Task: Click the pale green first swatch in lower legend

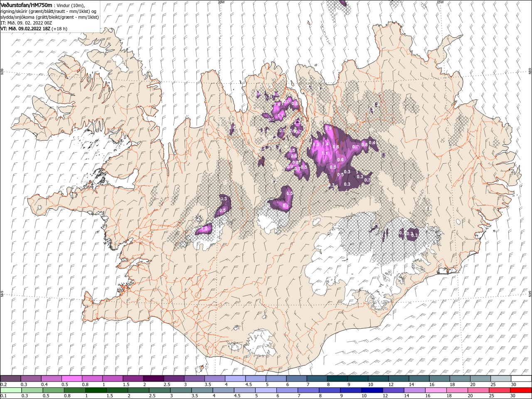Action: pos(11,390)
